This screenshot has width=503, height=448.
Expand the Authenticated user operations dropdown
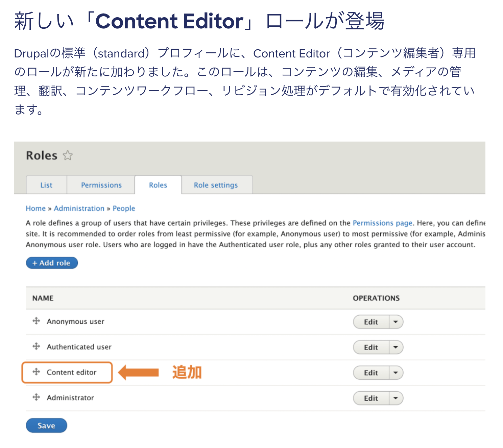coord(396,347)
